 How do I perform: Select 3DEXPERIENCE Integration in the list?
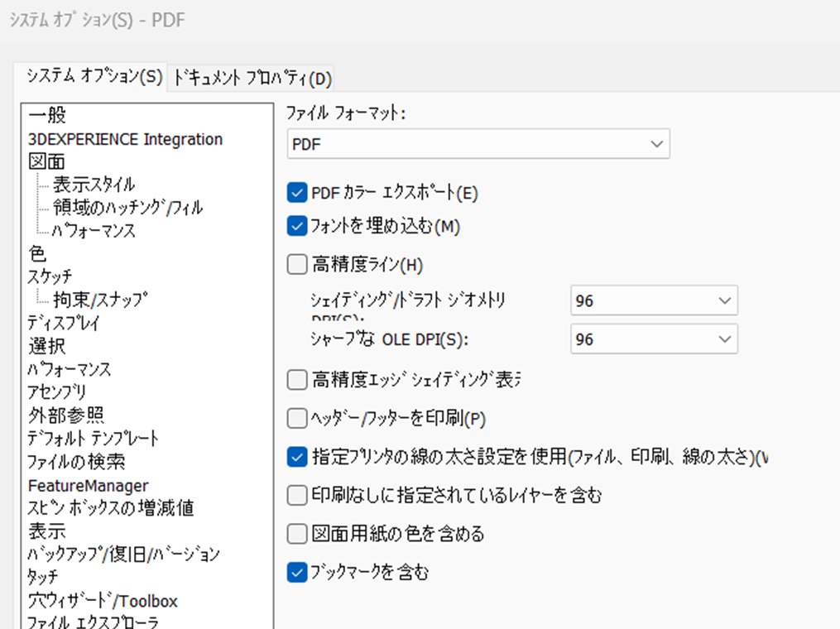click(125, 139)
